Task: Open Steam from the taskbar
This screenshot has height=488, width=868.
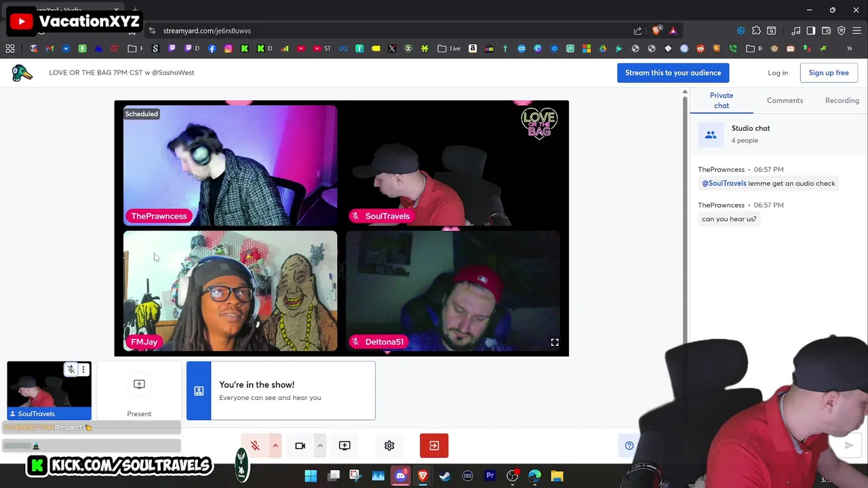Action: coord(445,476)
